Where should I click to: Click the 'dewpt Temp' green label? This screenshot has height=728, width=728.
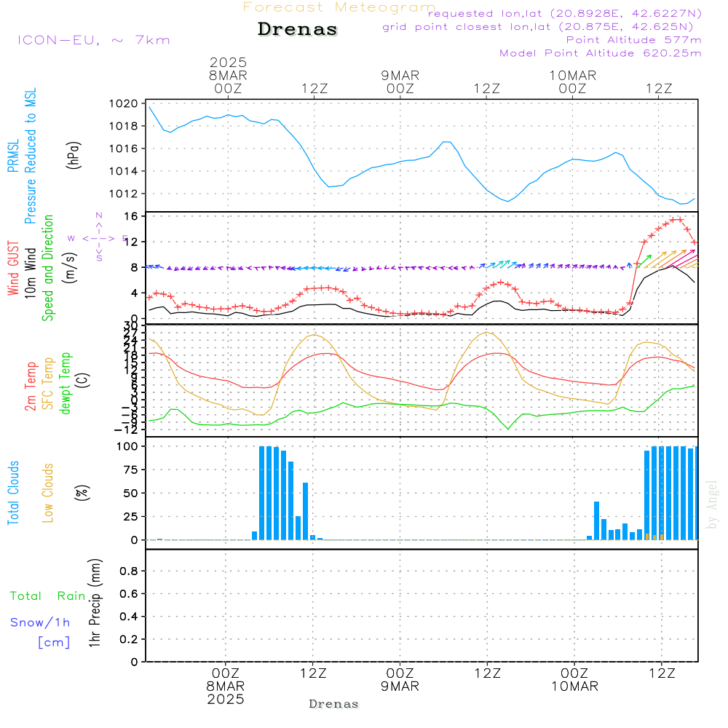(65, 383)
